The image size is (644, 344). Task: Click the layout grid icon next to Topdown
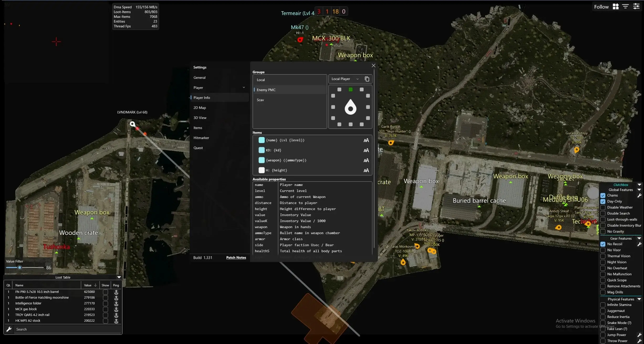click(x=615, y=7)
